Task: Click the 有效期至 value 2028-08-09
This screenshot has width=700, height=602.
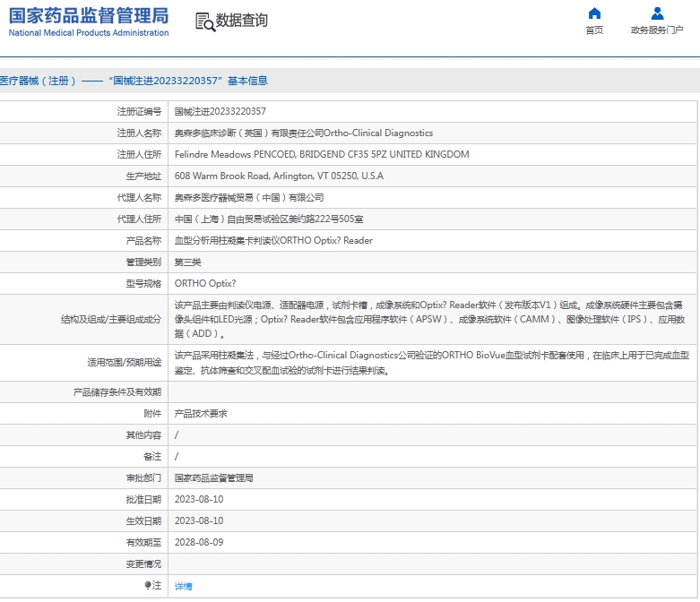Action: click(x=199, y=542)
